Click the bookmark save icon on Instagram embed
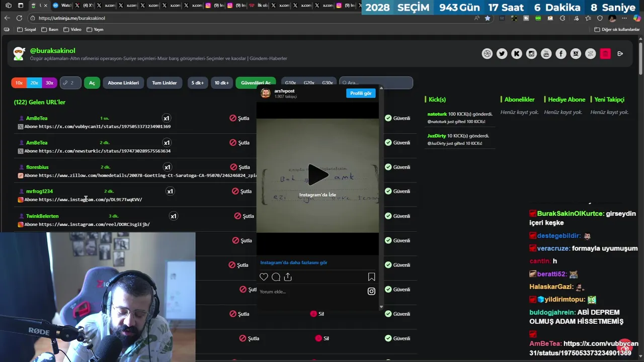Image resolution: width=644 pixels, height=362 pixels. [x=371, y=277]
